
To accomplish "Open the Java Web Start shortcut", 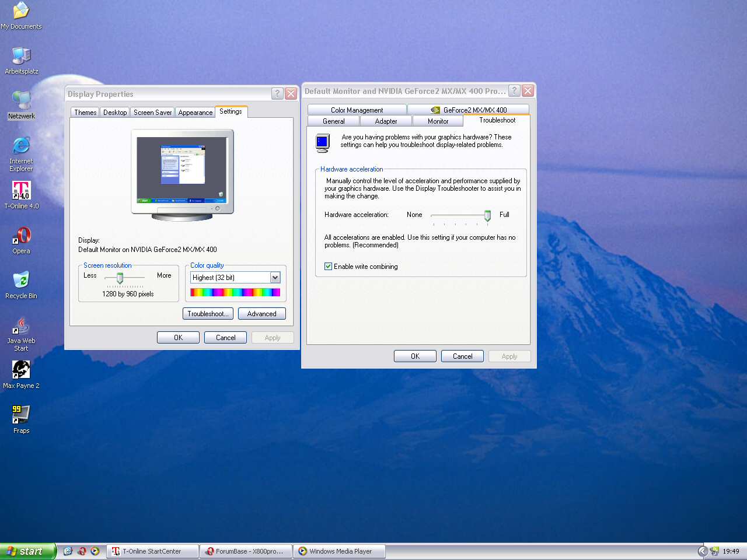I will [x=21, y=334].
